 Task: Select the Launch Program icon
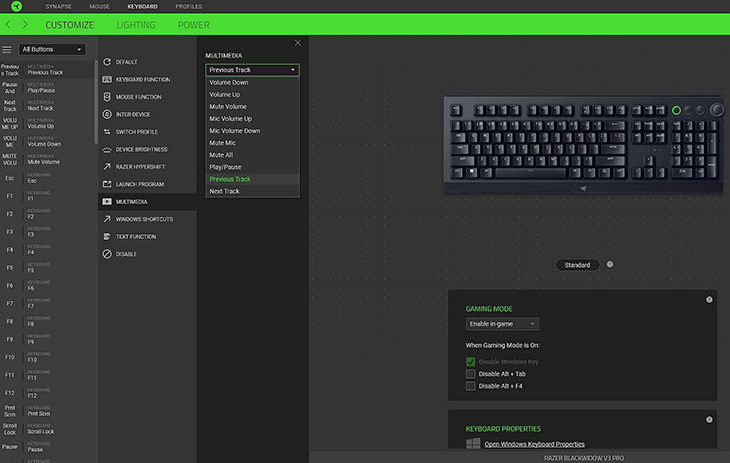pos(107,184)
